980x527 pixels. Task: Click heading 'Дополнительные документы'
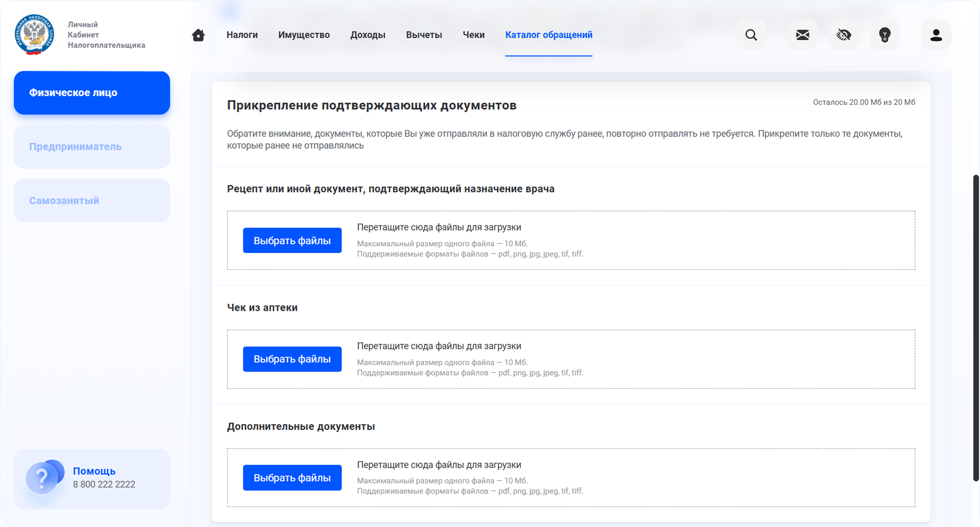[x=301, y=426]
